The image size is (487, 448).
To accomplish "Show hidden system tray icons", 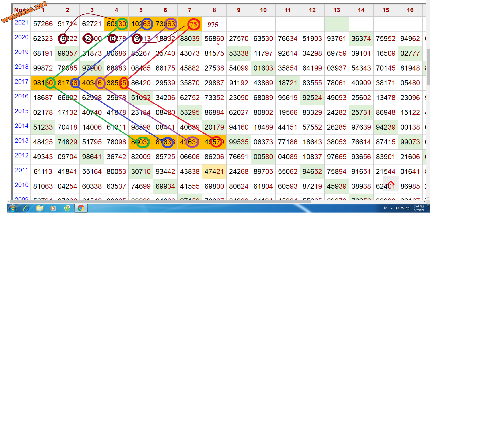I will pyautogui.click(x=392, y=208).
